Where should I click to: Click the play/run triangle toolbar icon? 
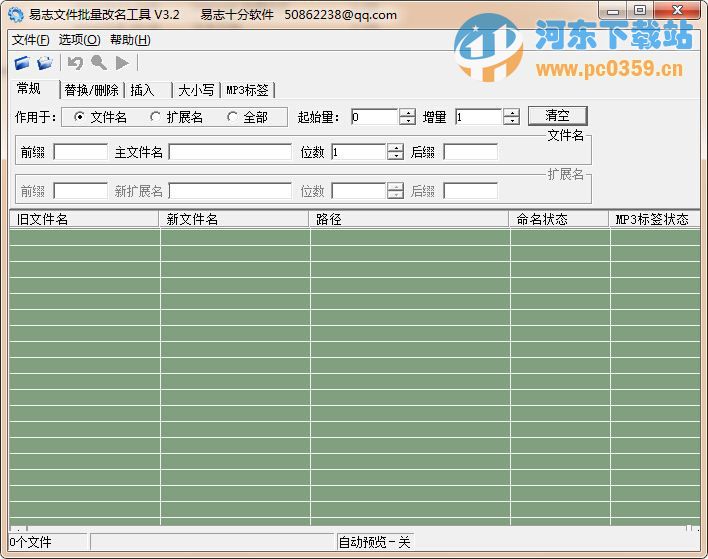tap(122, 63)
